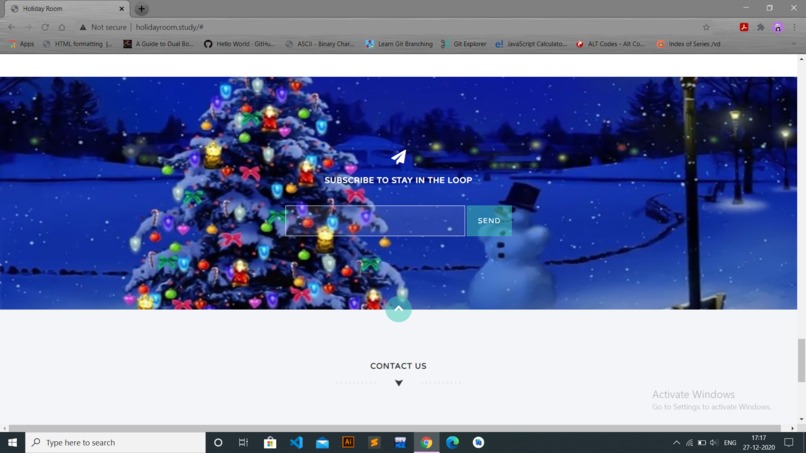Screen dimensions: 806x453
Task: Open Sublime Text from the taskbar
Action: (374, 442)
